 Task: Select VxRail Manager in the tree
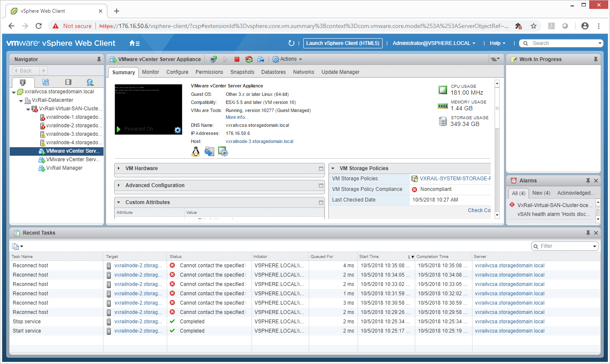(x=64, y=168)
